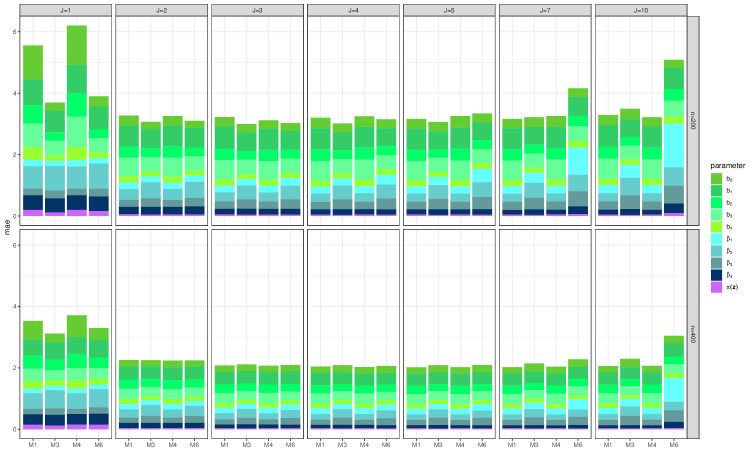This screenshot has width=753, height=452.
Task: Click the 'mae' y-axis title
Action: [x=5, y=226]
